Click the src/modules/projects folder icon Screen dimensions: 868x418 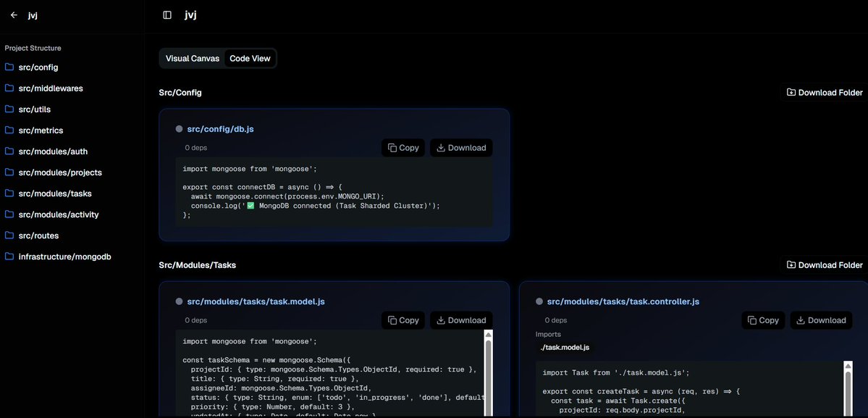point(9,172)
